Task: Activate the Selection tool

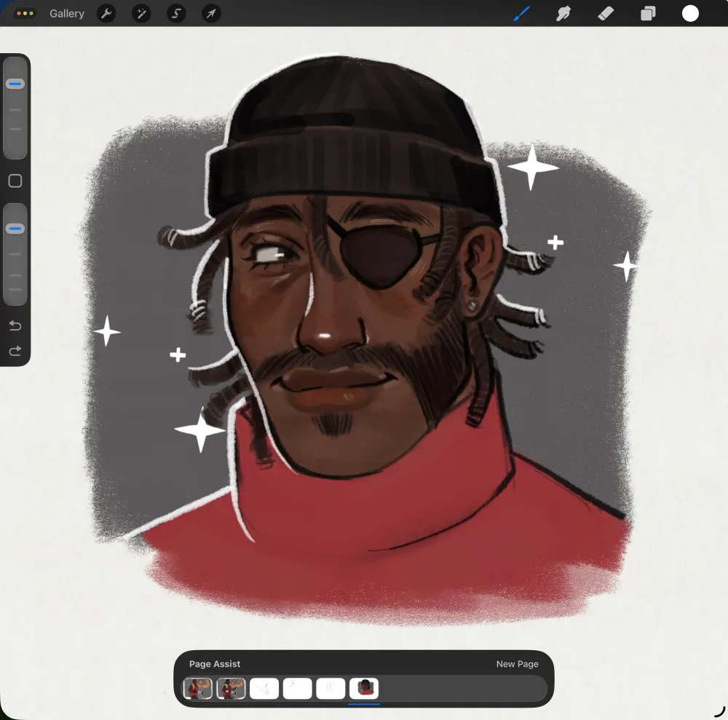Action: 176,14
